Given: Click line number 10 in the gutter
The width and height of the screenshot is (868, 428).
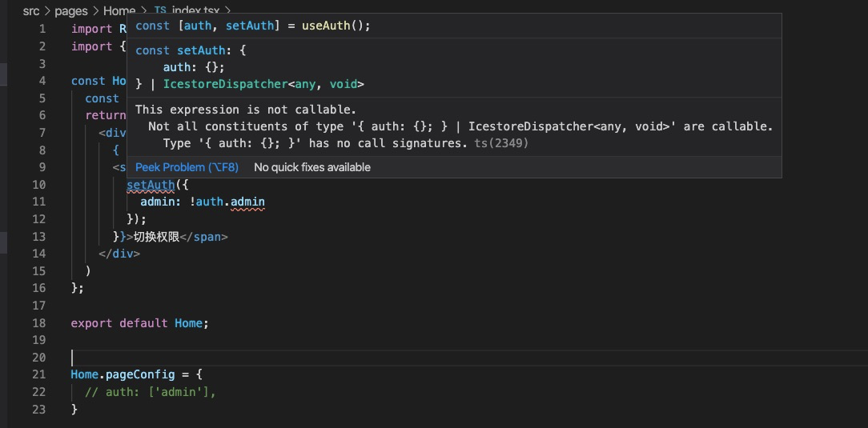Looking at the screenshot, I should coord(38,185).
